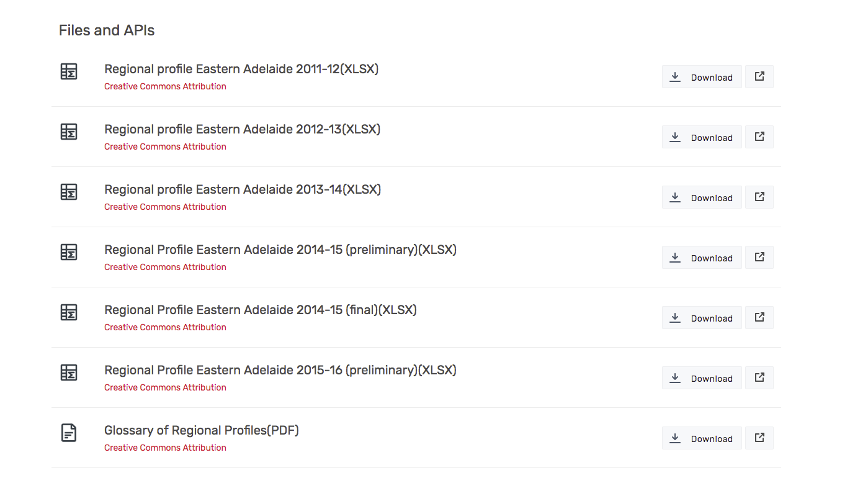
Task: Open Regional profile Eastern Adelaide 2011-12(XLSX) title
Action: [241, 69]
